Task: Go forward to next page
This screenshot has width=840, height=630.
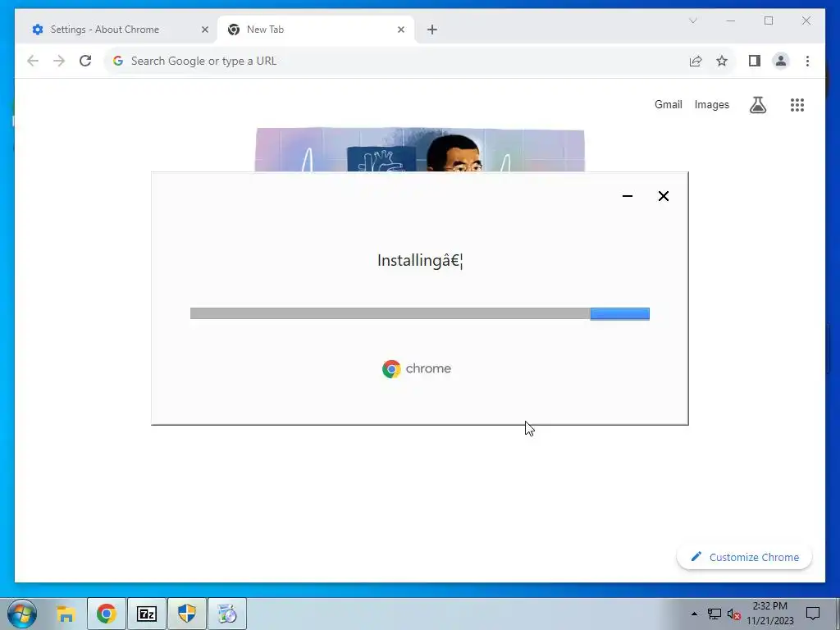Action: click(x=59, y=61)
